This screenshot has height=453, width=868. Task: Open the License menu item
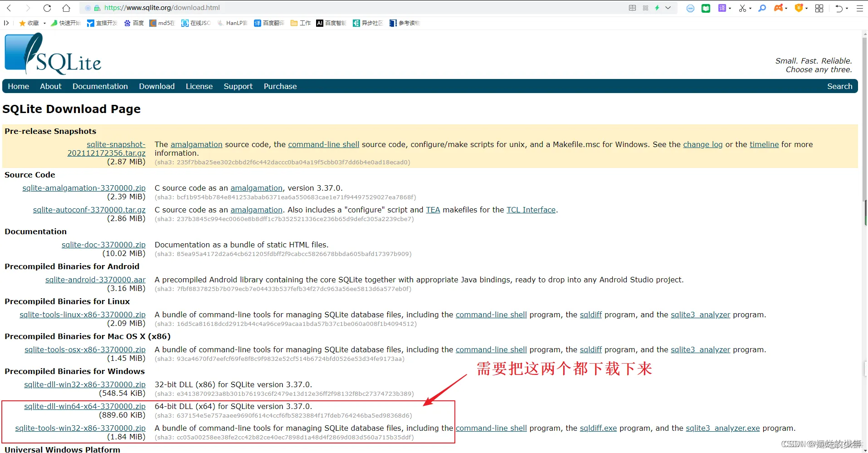(199, 86)
